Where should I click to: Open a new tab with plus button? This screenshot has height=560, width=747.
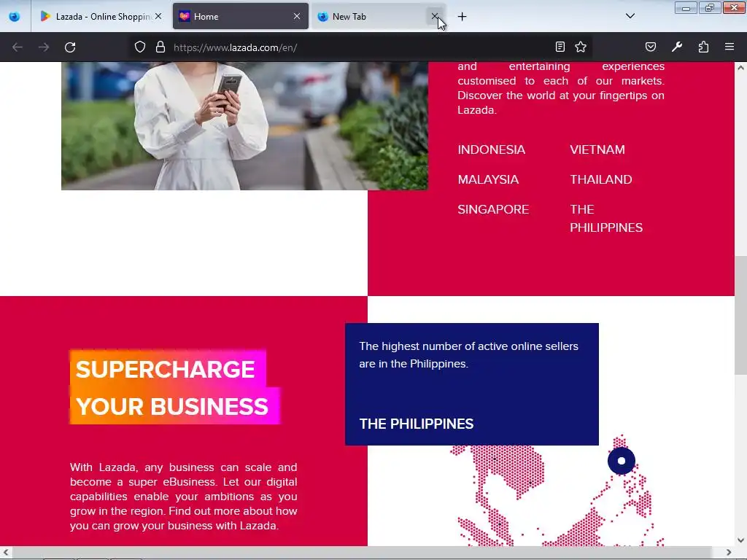click(462, 17)
